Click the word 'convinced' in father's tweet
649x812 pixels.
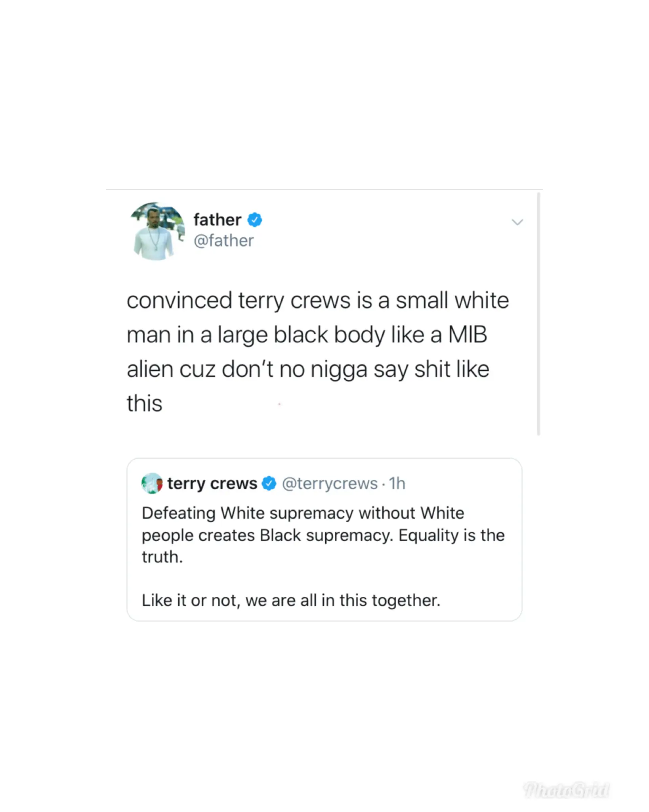point(179,300)
